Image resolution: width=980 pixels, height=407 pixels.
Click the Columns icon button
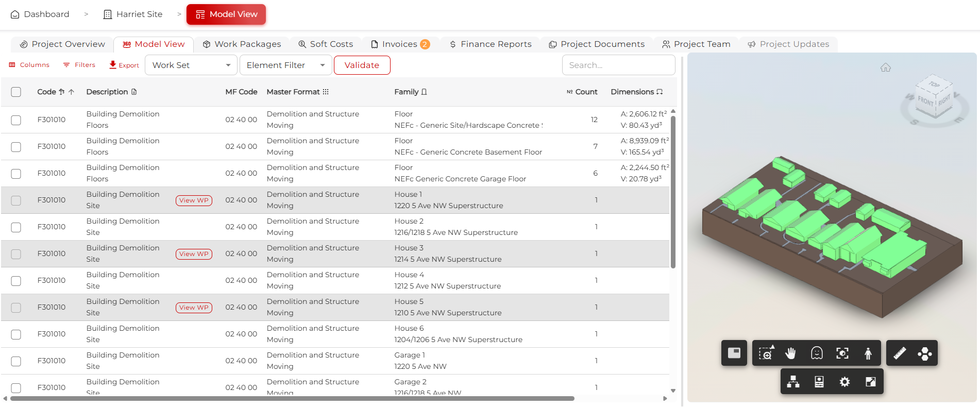click(x=29, y=65)
